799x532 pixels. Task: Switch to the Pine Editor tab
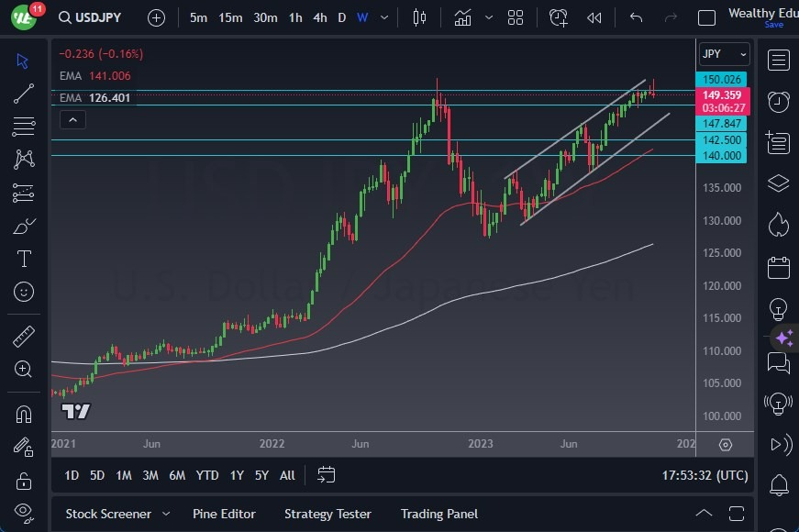pos(224,514)
